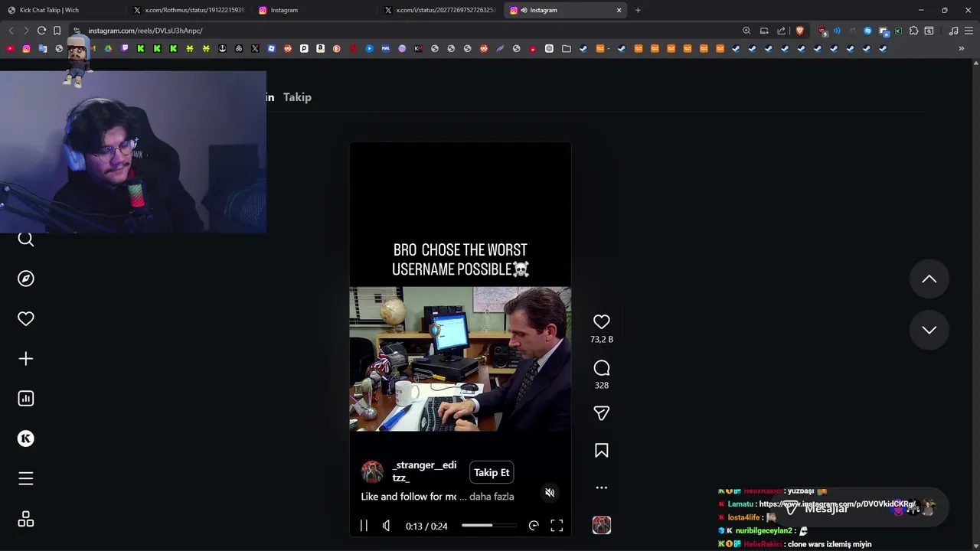Expand caption with daha fazla
980x551 pixels.
click(492, 497)
